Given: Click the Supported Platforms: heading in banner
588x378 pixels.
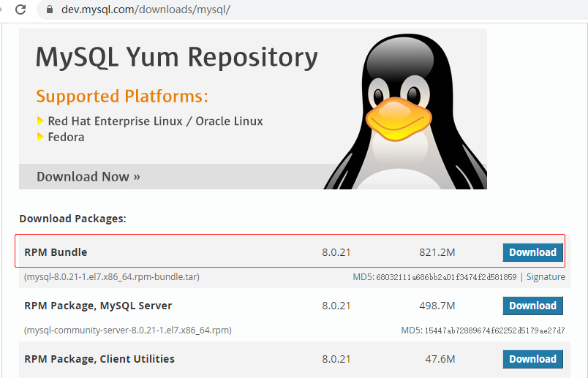Looking at the screenshot, I should (x=122, y=97).
